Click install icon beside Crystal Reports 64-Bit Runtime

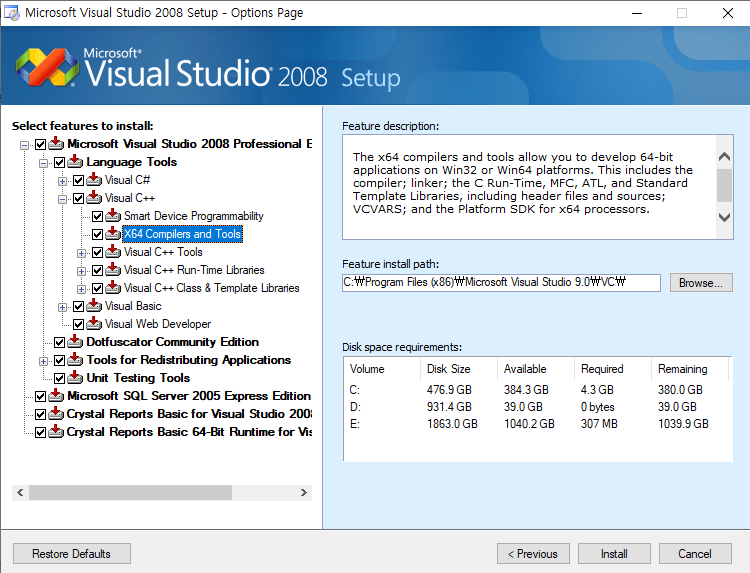click(x=56, y=431)
